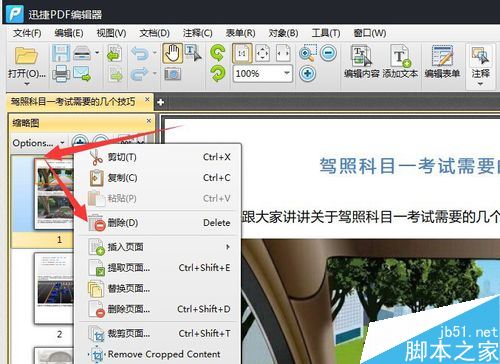Open the 文档(D) menu
This screenshot has width=500, height=364.
pyautogui.click(x=154, y=33)
